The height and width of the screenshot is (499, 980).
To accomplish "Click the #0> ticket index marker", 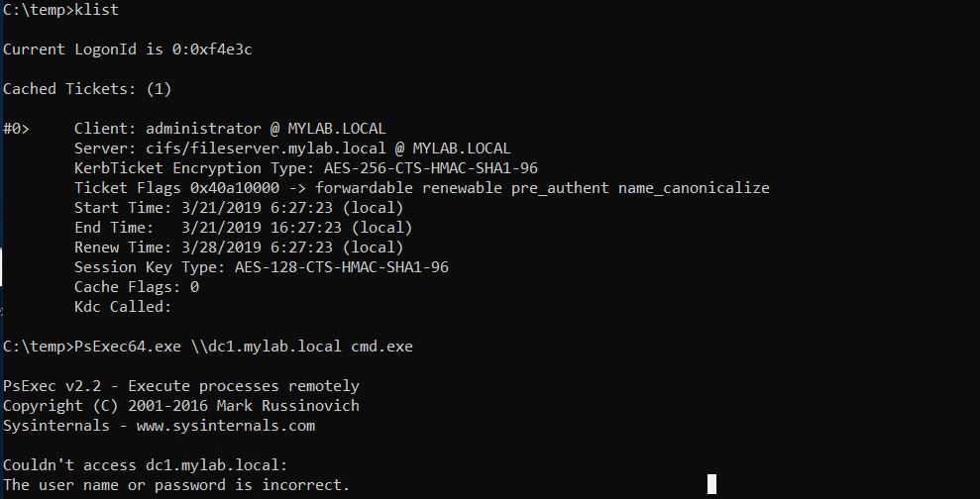I will coord(16,129).
